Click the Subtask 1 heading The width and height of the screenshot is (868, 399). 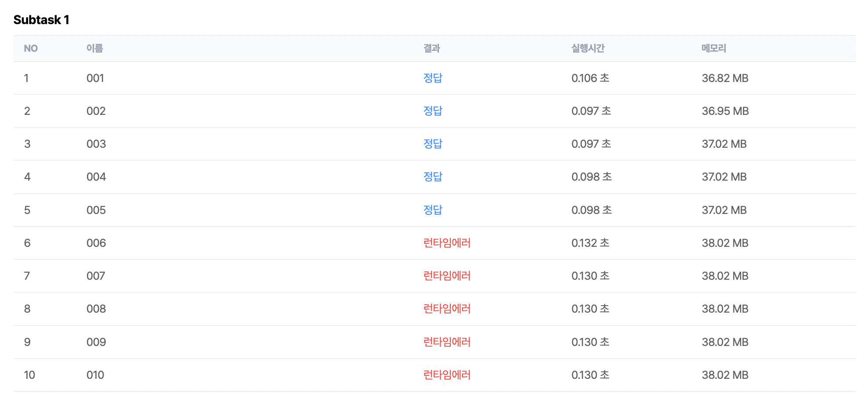(x=41, y=20)
